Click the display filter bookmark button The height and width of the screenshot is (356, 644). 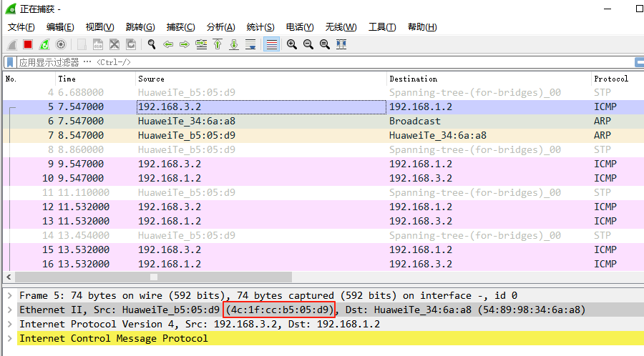click(x=10, y=62)
